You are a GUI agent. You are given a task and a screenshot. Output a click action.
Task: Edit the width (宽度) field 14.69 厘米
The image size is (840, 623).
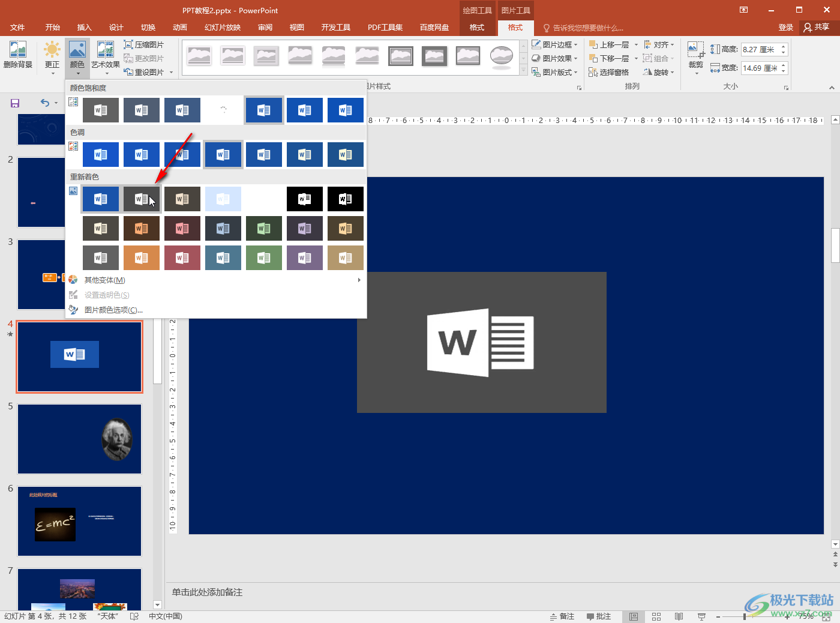point(760,68)
